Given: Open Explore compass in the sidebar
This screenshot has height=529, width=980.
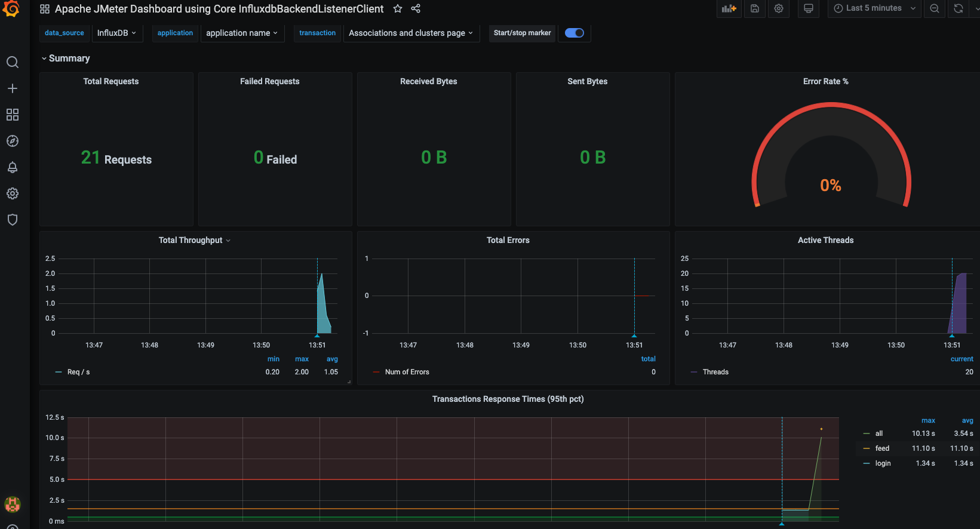Looking at the screenshot, I should pyautogui.click(x=12, y=141).
